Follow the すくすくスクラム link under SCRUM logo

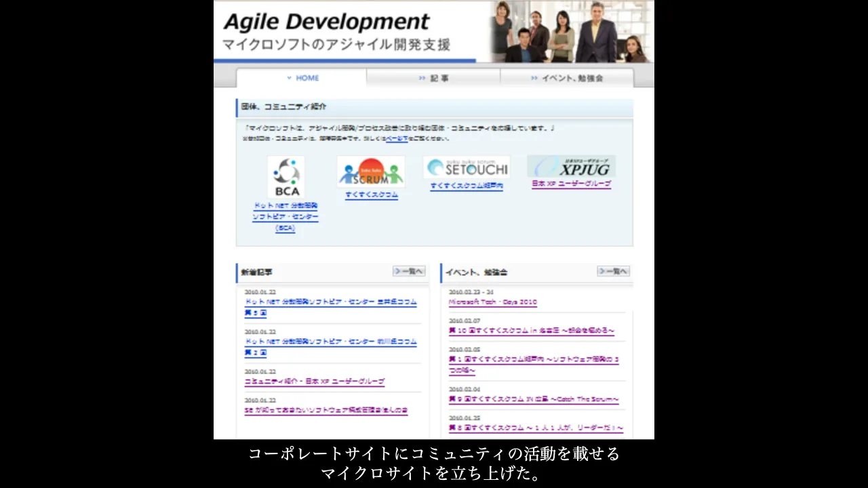point(372,195)
